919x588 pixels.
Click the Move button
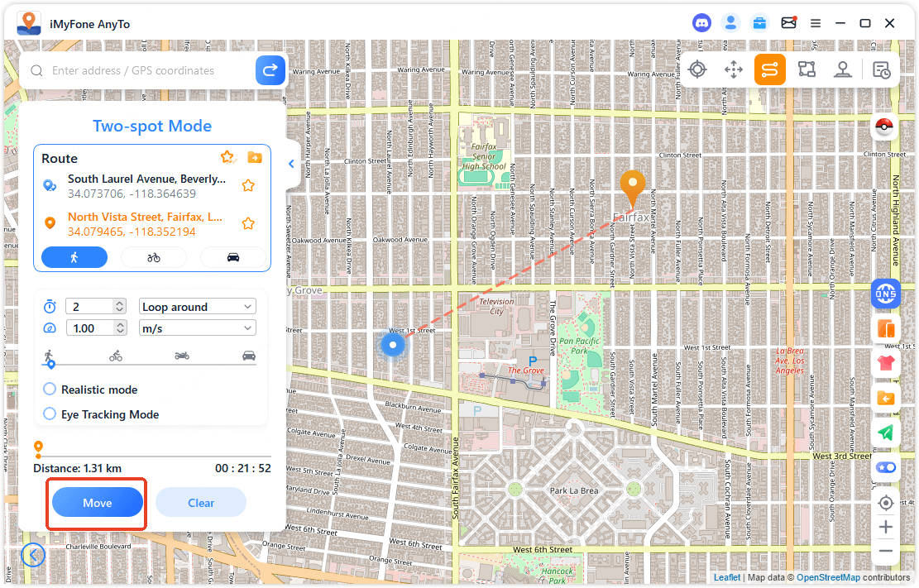[x=97, y=503]
